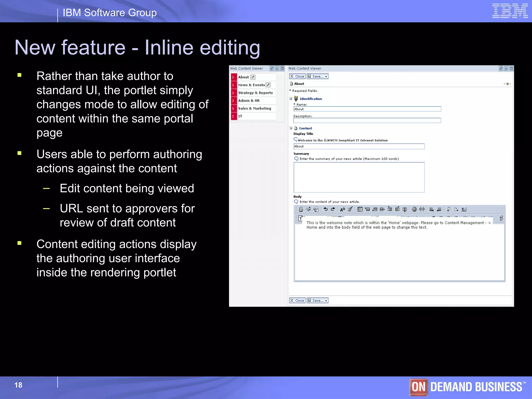
Task: Insert a table using the grid icon
Action: coord(360,209)
